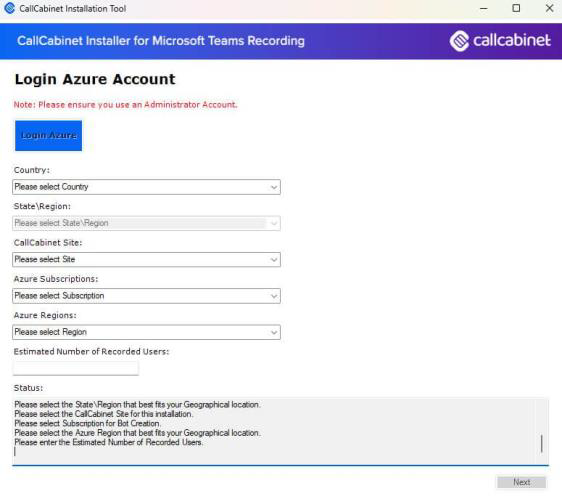Click the installer banner title text
562x496 pixels.
161,41
